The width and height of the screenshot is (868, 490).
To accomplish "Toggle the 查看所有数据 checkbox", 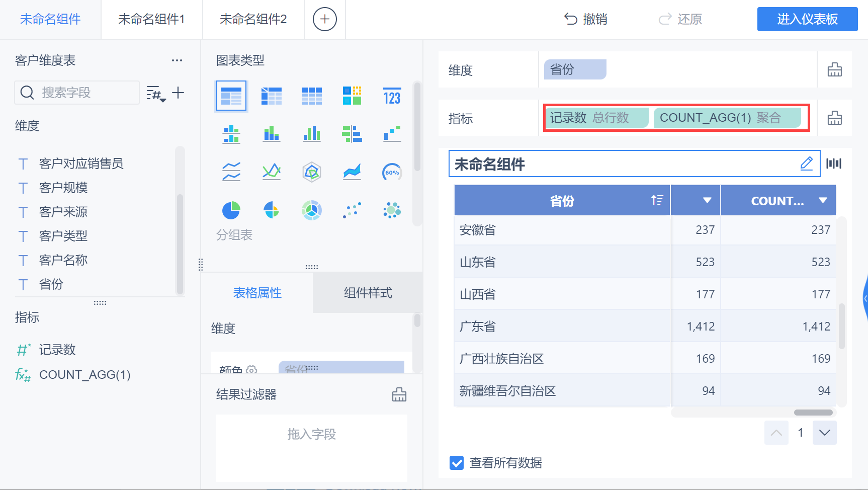I will (x=457, y=463).
